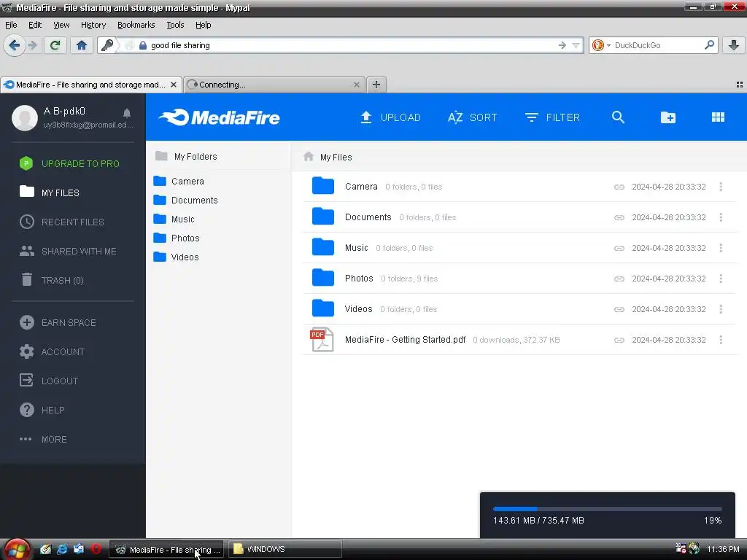Click the DuckDuckGo search magnifier icon
Viewport: 747px width, 560px height.
click(x=709, y=45)
